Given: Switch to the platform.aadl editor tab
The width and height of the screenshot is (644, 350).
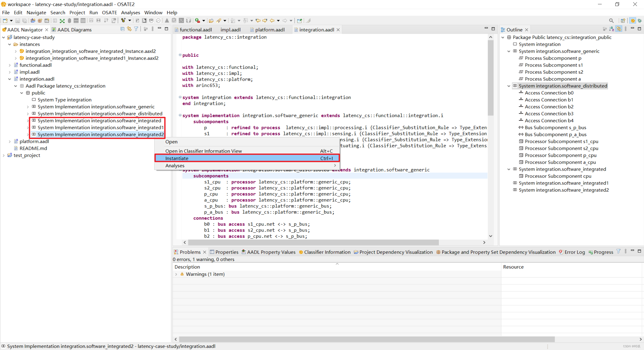Looking at the screenshot, I should pos(270,30).
